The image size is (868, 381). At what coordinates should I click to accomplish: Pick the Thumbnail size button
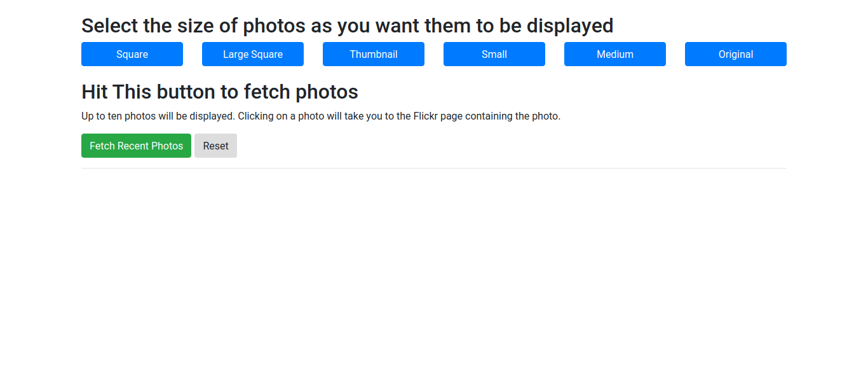(x=374, y=54)
